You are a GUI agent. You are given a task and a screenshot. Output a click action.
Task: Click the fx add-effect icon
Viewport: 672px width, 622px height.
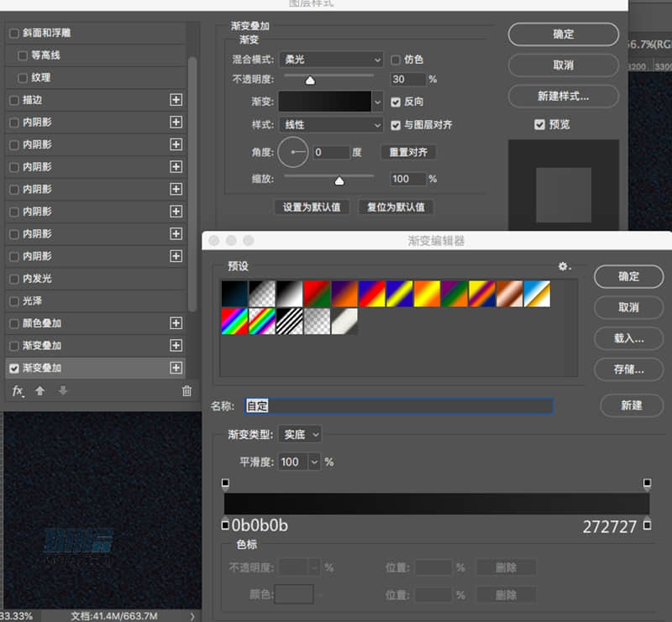18,390
